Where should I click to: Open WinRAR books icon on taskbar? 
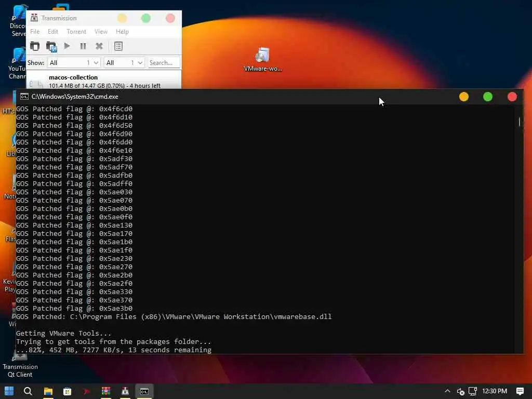point(106,391)
